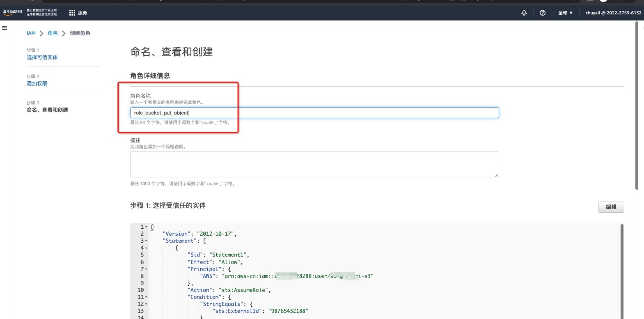The width and height of the screenshot is (644, 319).
Task: Click the "Effect": "Allow" line
Action: point(215,262)
